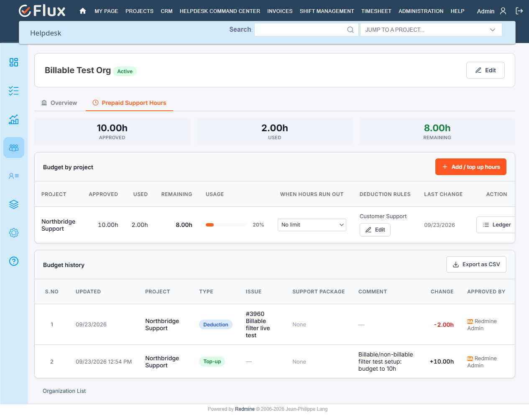Click Redmine Admin avatar in deduction row
Image resolution: width=529 pixels, height=420 pixels.
point(470,321)
